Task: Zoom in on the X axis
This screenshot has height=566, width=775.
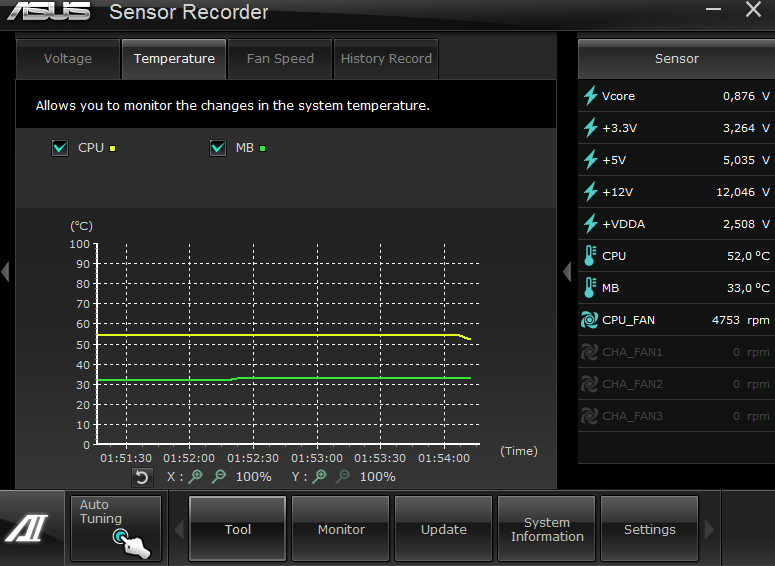Action: click(196, 476)
